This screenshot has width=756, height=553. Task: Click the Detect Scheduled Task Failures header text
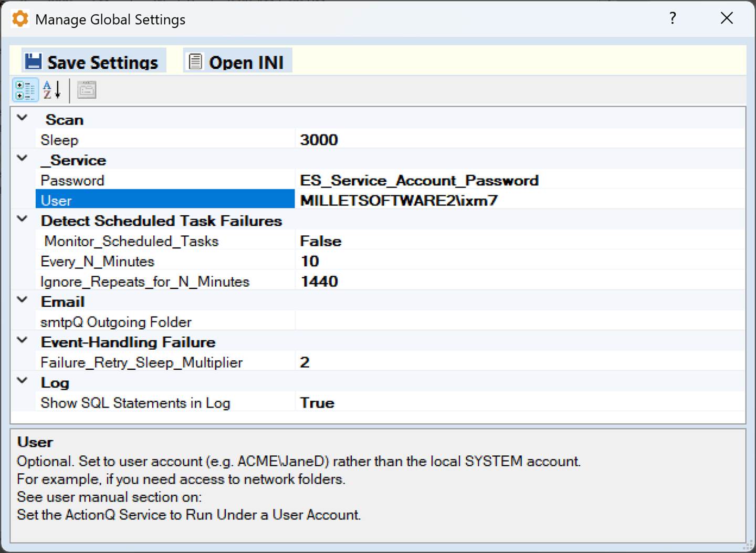click(161, 221)
